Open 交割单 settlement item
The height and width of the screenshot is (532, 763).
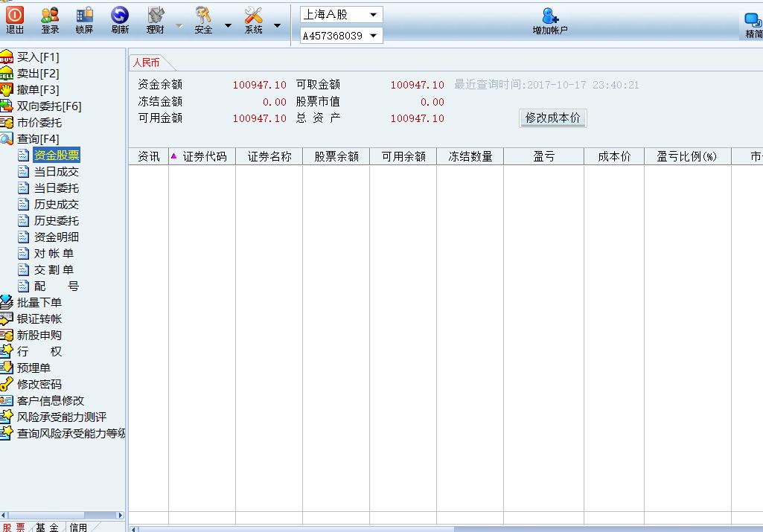coord(54,270)
